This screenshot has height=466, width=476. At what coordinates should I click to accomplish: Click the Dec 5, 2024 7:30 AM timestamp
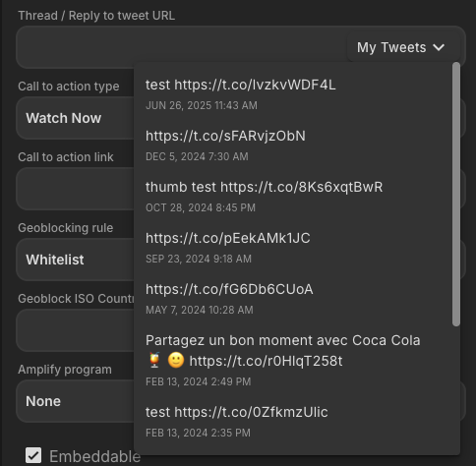tap(197, 156)
